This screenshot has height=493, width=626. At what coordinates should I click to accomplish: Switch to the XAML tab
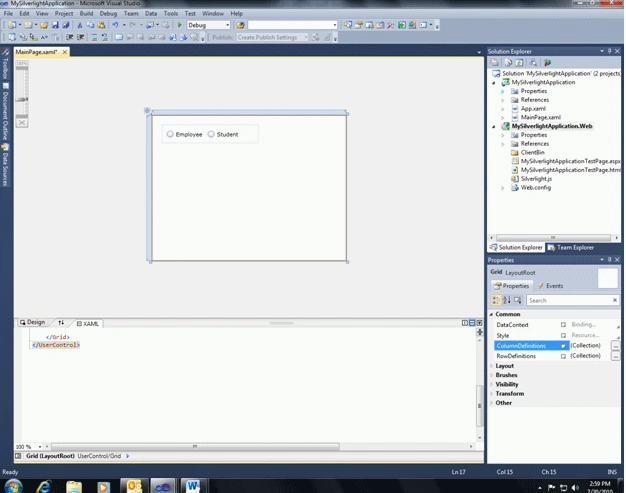pos(88,323)
